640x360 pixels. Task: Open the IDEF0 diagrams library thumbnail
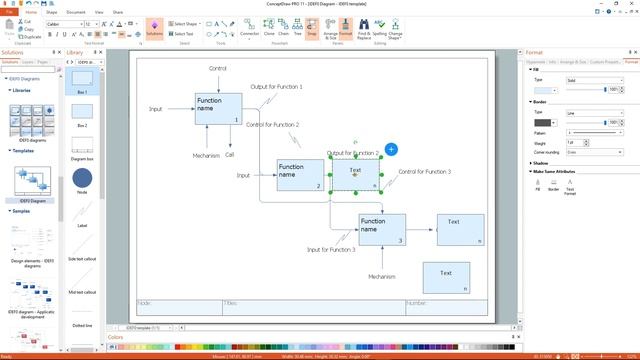[x=32, y=121]
